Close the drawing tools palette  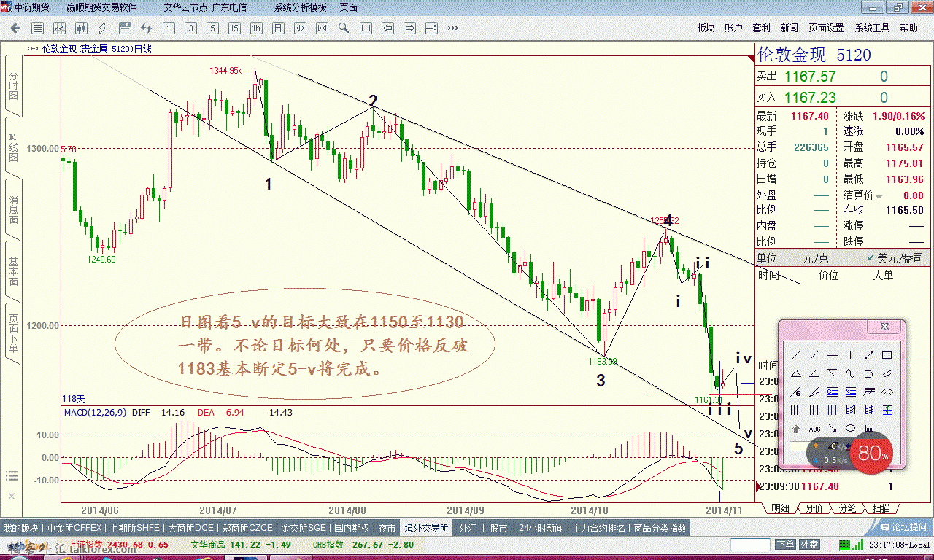884,327
